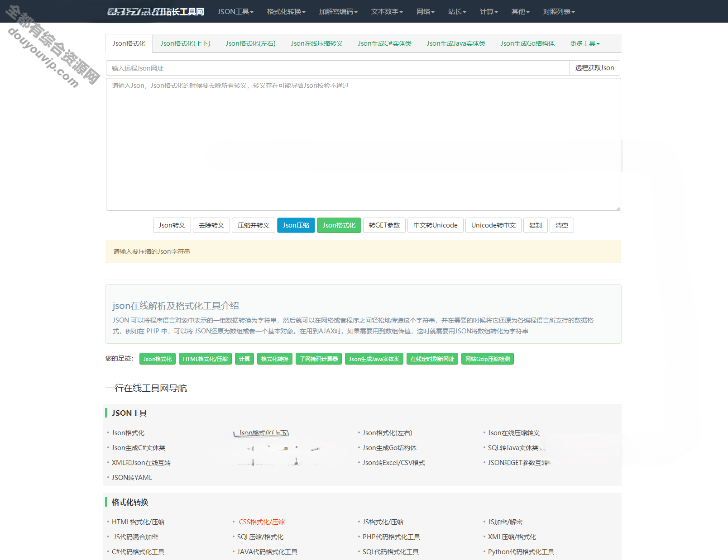This screenshot has height=560, width=728.
Task: Open Json生成Java实体类 footprint tag
Action: click(x=374, y=359)
